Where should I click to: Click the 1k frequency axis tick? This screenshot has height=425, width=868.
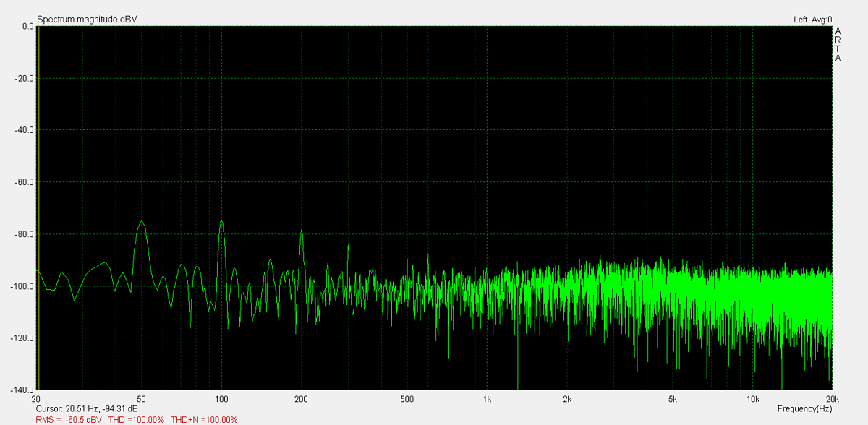488,399
